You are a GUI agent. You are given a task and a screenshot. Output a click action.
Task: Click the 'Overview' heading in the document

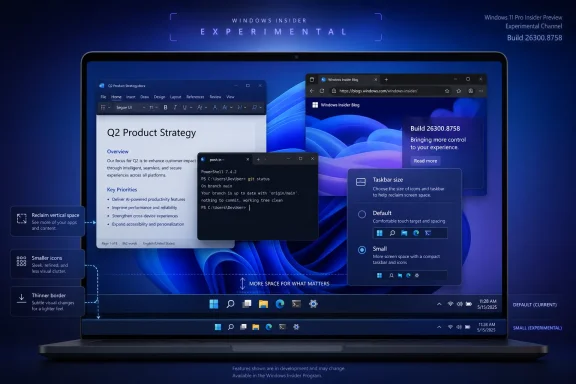click(118, 151)
